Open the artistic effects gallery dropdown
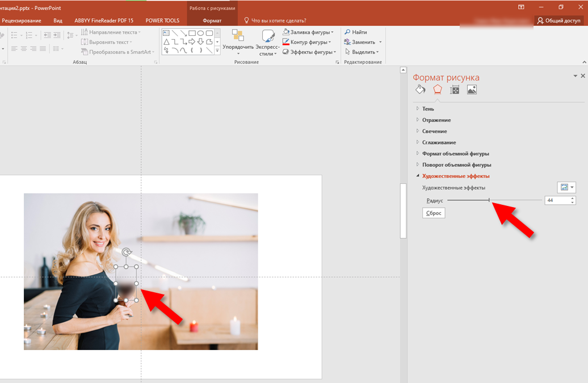 565,187
